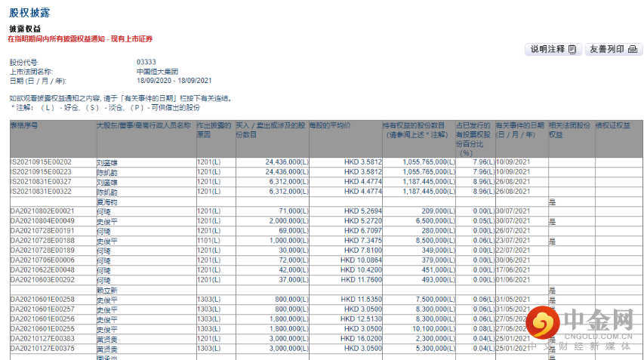Screen dimensions: 644x360
Task: Click average price HKD 12.5130
Action: click(361, 319)
